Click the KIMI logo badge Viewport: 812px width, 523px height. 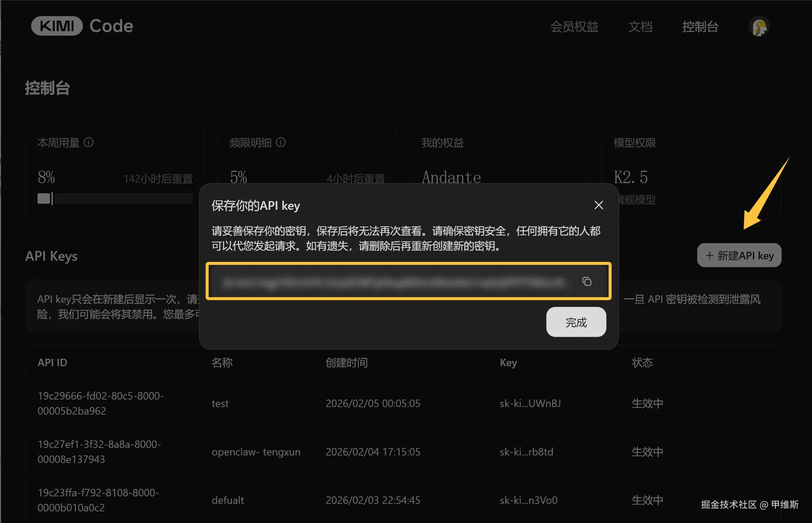(x=57, y=26)
